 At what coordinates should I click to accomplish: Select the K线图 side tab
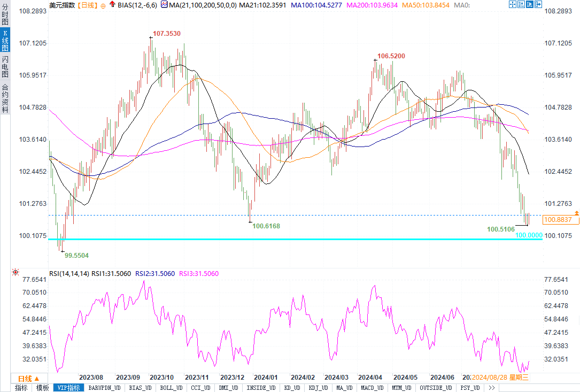[5, 41]
